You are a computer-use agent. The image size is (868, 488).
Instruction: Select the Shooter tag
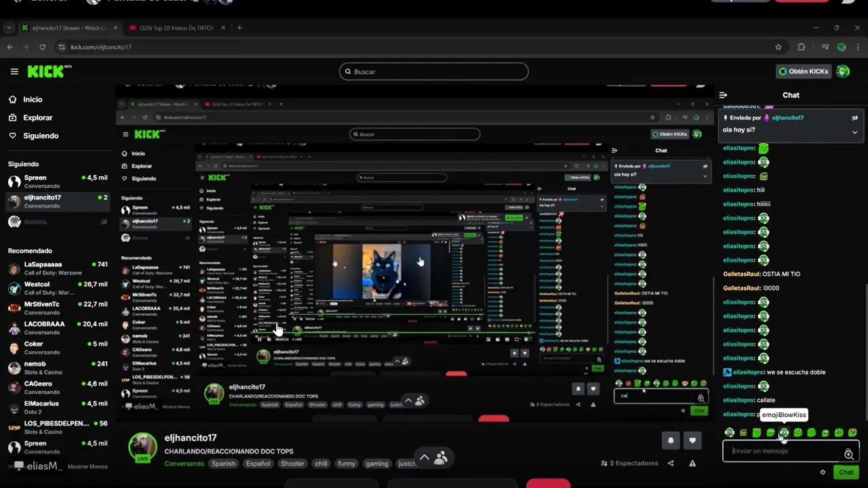[292, 464]
